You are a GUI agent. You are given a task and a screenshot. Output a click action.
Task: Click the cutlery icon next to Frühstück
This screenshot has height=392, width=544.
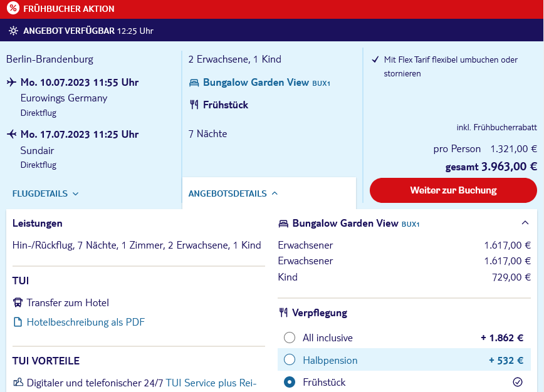[194, 105]
